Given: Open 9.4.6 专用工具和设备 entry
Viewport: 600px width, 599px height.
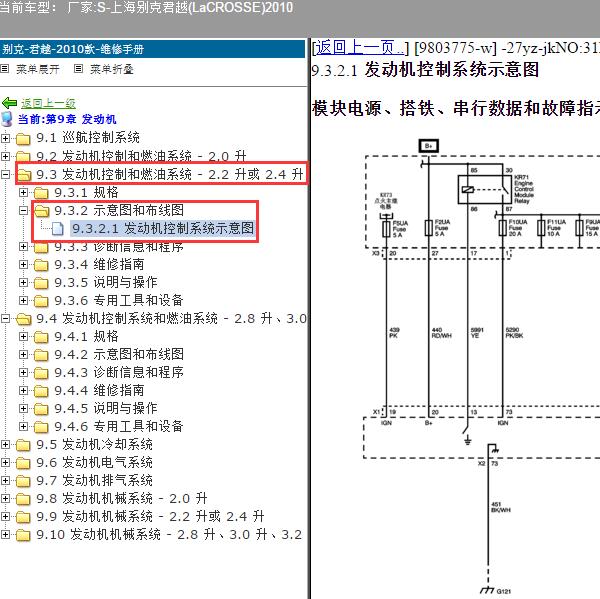Looking at the screenshot, I should point(119,426).
